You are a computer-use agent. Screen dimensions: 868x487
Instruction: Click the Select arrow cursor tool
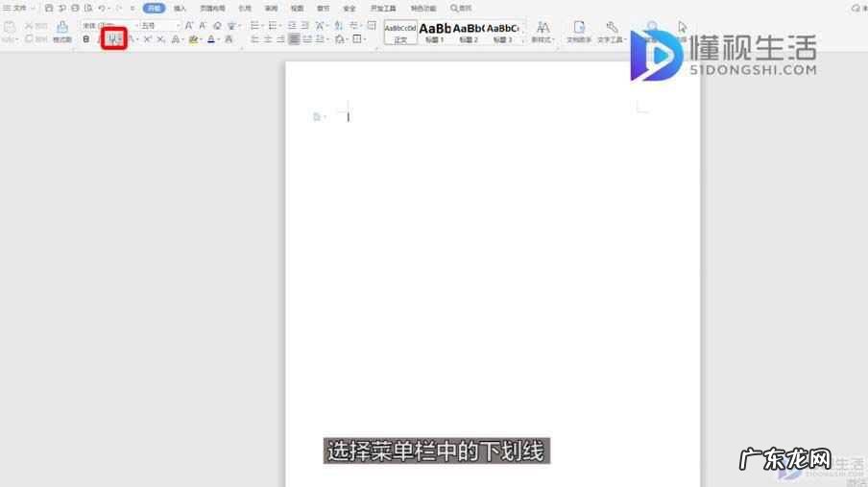pyautogui.click(x=682, y=28)
